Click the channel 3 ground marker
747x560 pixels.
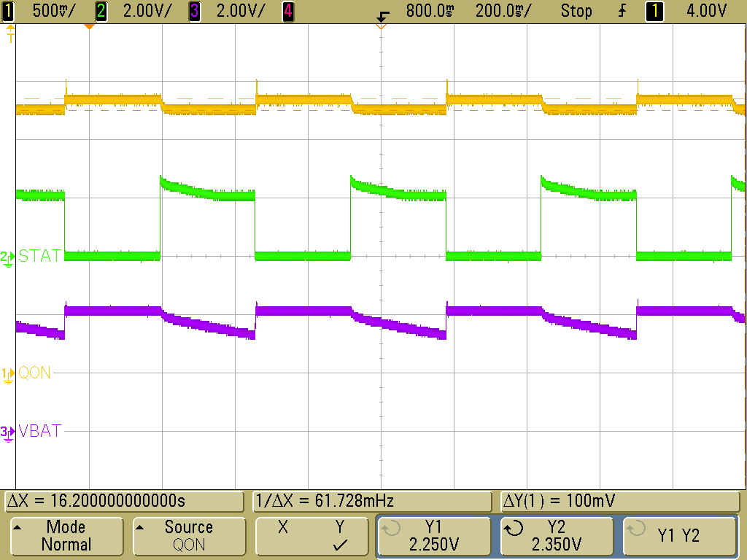7,434
